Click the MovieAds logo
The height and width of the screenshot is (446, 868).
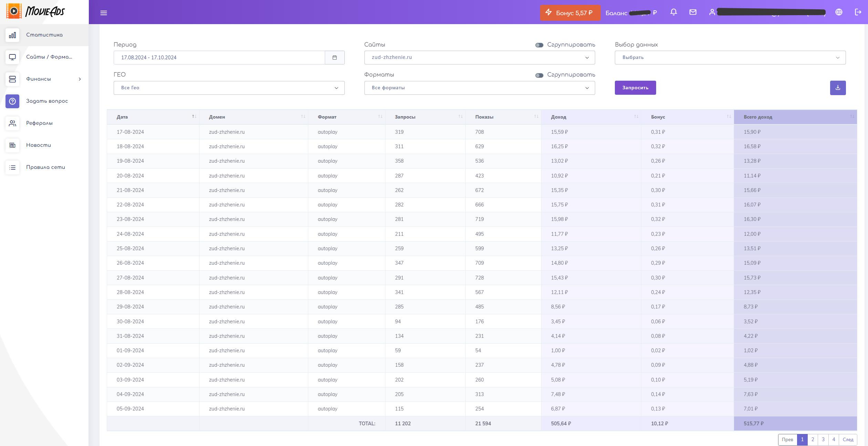click(x=35, y=11)
